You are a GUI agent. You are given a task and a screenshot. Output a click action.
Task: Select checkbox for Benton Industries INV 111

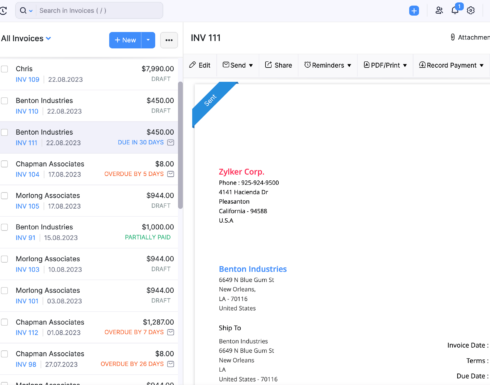(x=4, y=132)
